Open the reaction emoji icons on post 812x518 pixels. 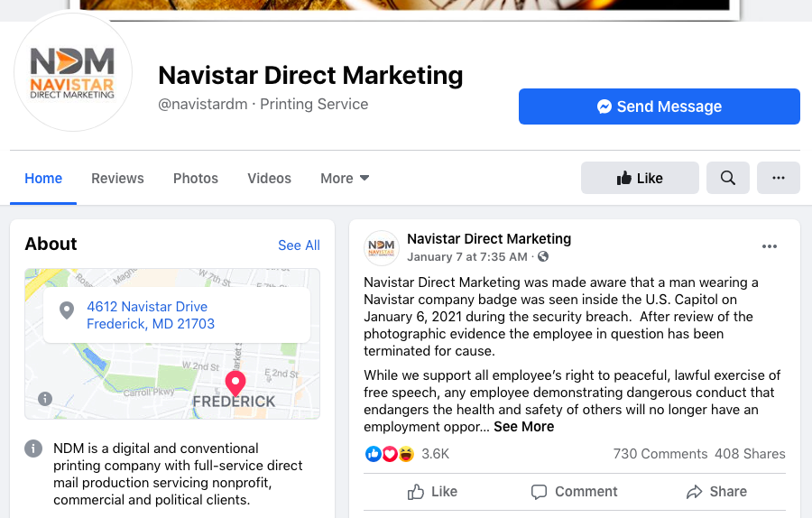(390, 454)
